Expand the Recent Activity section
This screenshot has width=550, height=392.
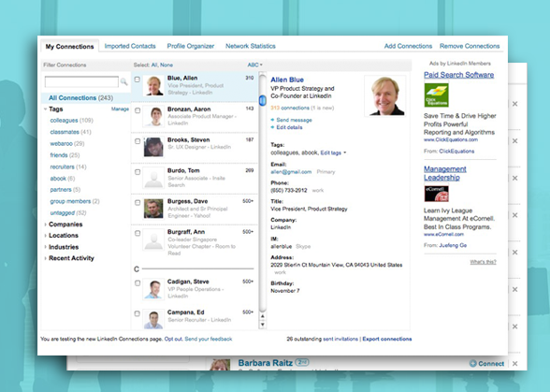click(45, 258)
